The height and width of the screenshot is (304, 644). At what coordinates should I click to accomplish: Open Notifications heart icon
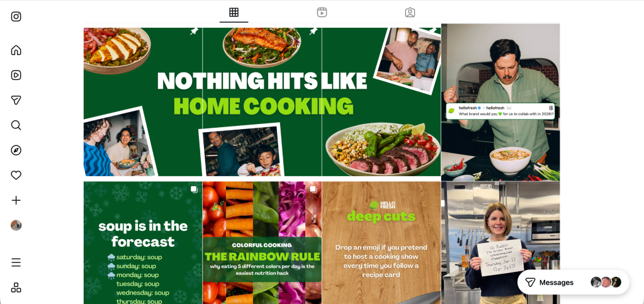pos(16,176)
